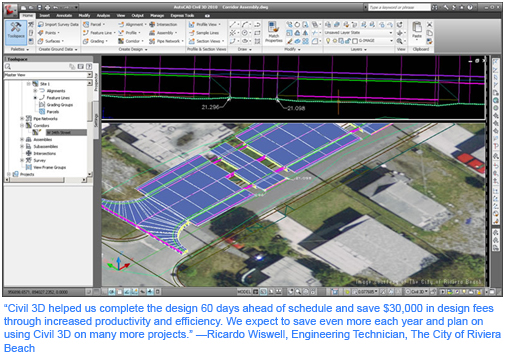Collapse the Site 1 tree node
Image resolution: width=505 pixels, height=360 pixels.
click(29, 84)
